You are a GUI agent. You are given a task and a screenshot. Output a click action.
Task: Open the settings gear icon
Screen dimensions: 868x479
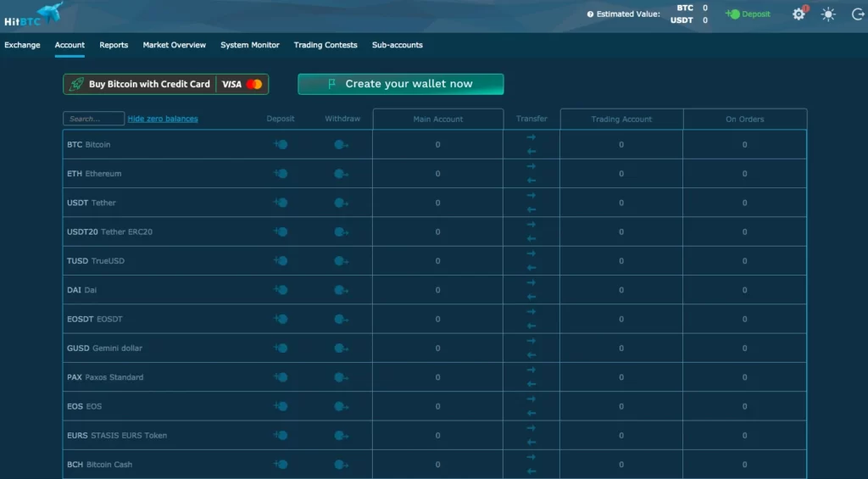[x=798, y=14]
